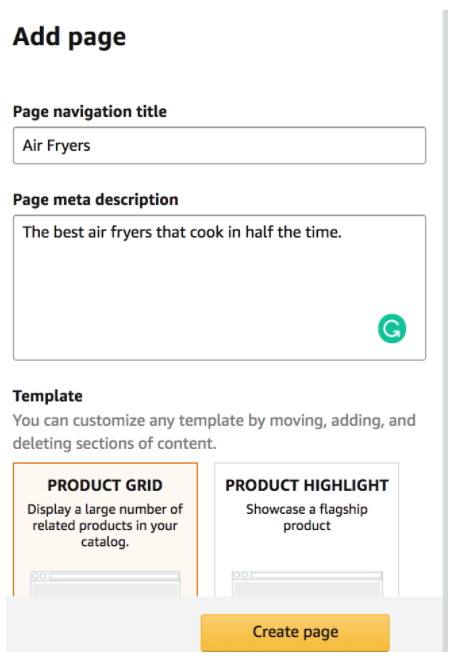The height and width of the screenshot is (664, 454).
Task: Click the Page navigation title label
Action: tap(90, 112)
